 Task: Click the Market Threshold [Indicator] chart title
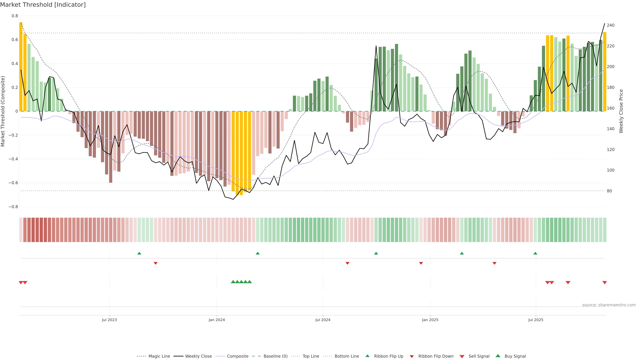pyautogui.click(x=43, y=5)
